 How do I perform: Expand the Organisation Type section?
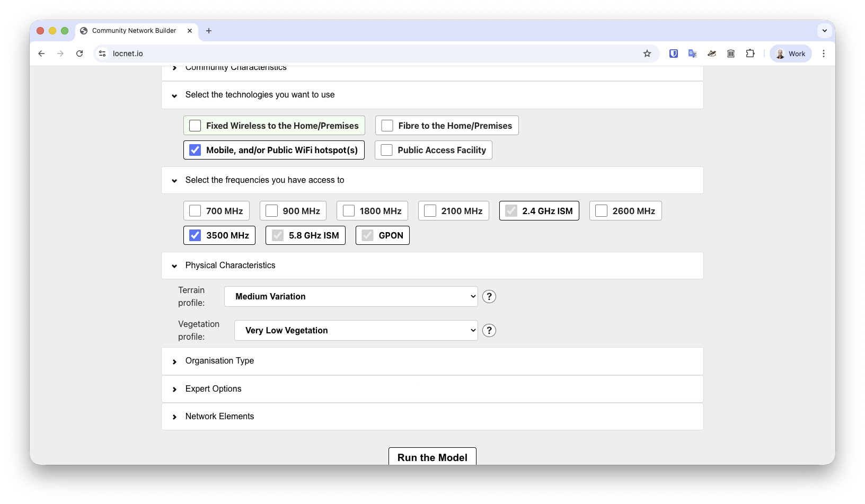click(x=219, y=361)
